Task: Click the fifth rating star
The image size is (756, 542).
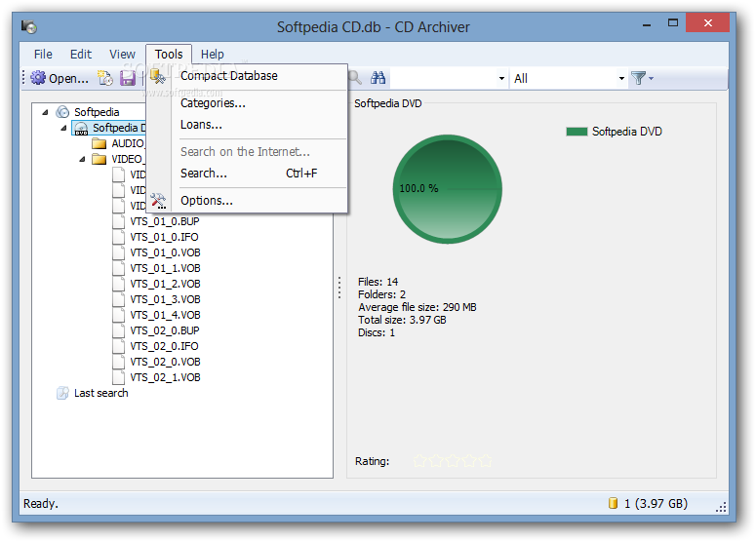Action: (x=486, y=461)
